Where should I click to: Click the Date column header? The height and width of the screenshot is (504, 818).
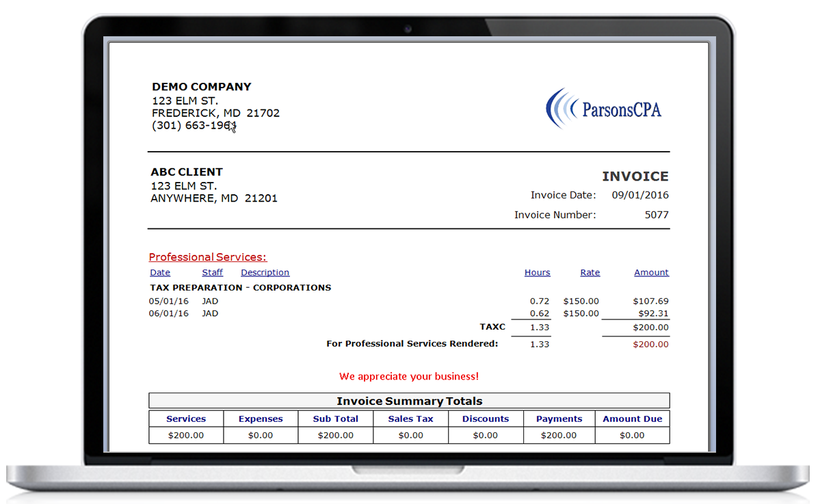[x=160, y=272]
